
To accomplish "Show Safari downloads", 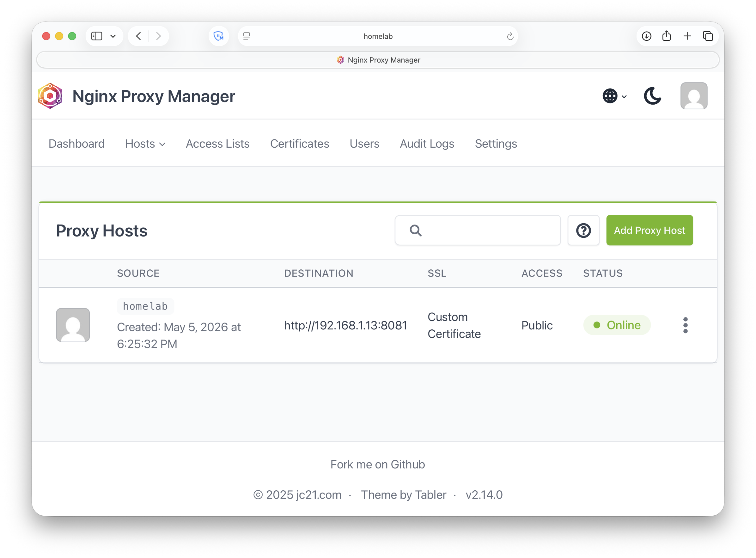I will click(647, 36).
